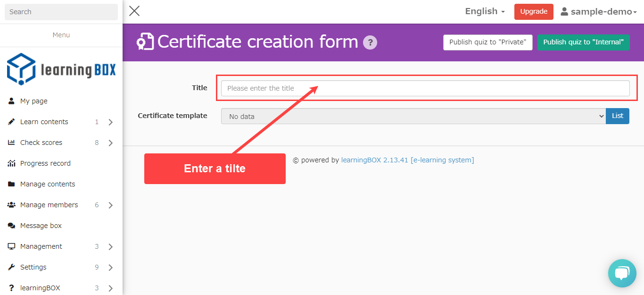The height and width of the screenshot is (295, 644).
Task: Click the My page person icon
Action: [11, 101]
